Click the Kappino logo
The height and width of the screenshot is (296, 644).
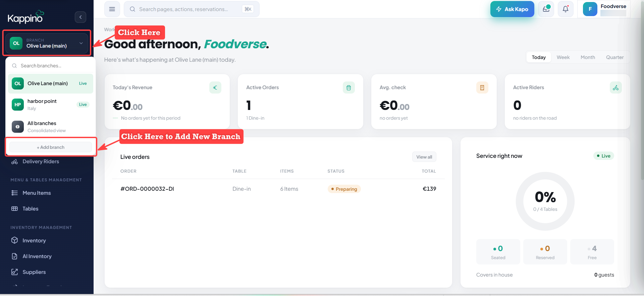click(26, 17)
